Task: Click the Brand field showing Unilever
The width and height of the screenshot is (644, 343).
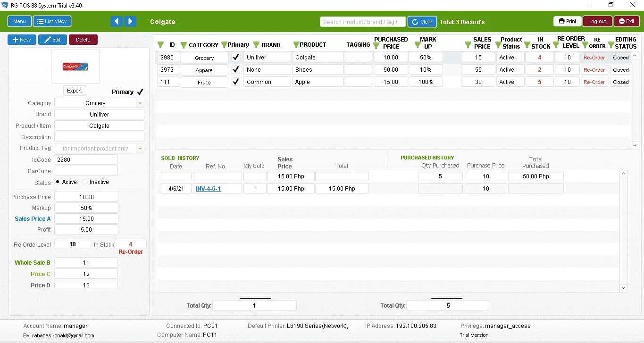Action: tap(99, 114)
